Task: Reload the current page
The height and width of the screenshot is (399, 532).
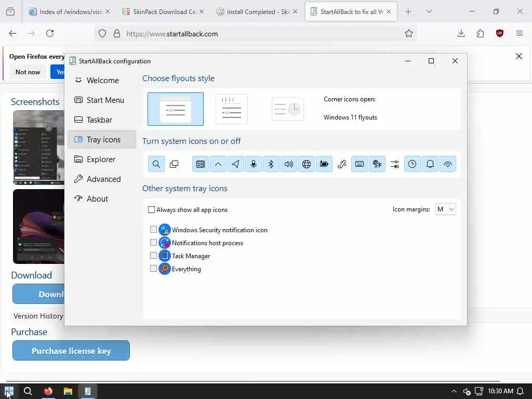Action: click(50, 33)
